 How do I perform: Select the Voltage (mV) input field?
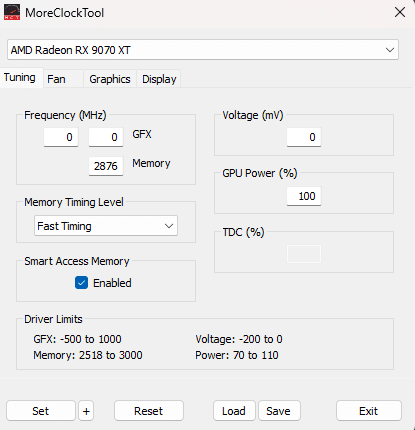[x=304, y=137]
